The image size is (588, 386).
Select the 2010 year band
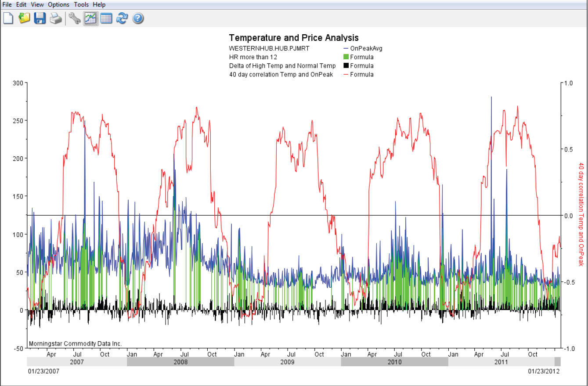click(x=394, y=362)
